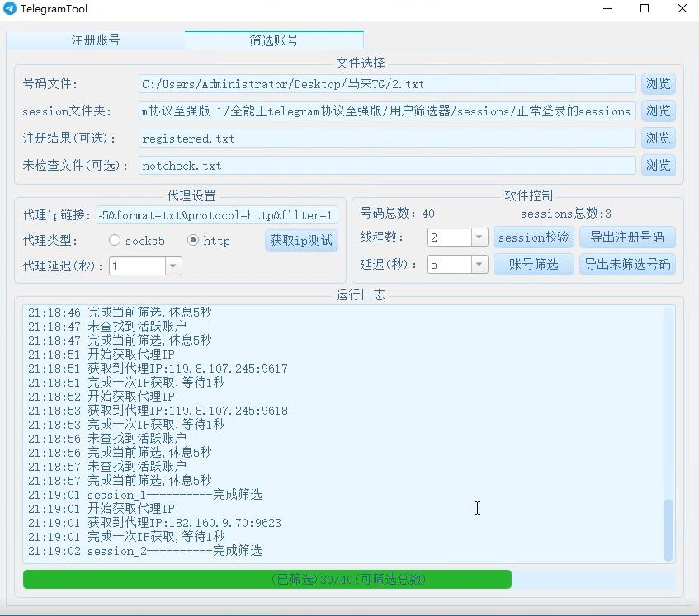Image resolution: width=699 pixels, height=616 pixels.
Task: Click the notcheck.txt input field
Action: tap(386, 166)
